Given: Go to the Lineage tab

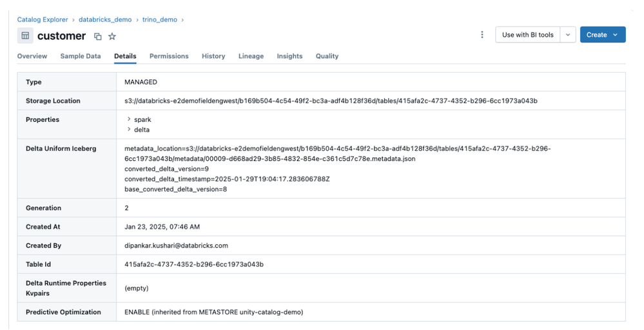Looking at the screenshot, I should 251,56.
